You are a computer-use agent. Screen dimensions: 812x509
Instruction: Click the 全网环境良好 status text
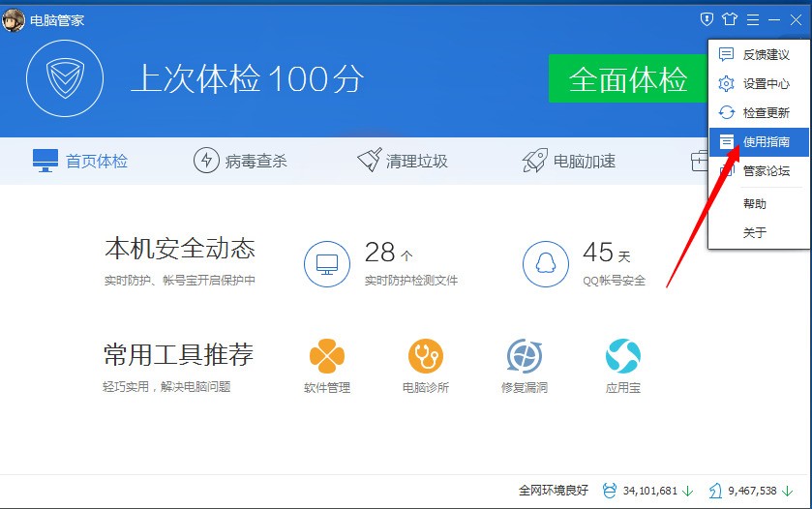[554, 491]
